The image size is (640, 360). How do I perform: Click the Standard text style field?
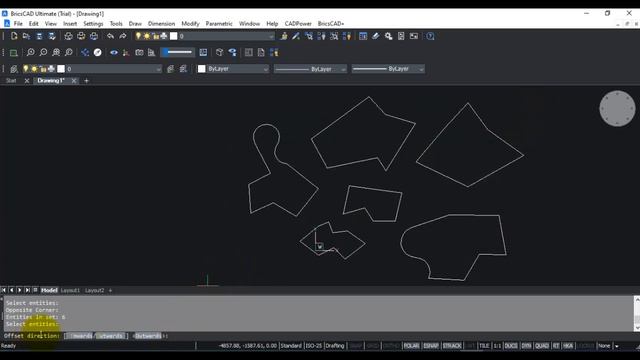pyautogui.click(x=291, y=346)
